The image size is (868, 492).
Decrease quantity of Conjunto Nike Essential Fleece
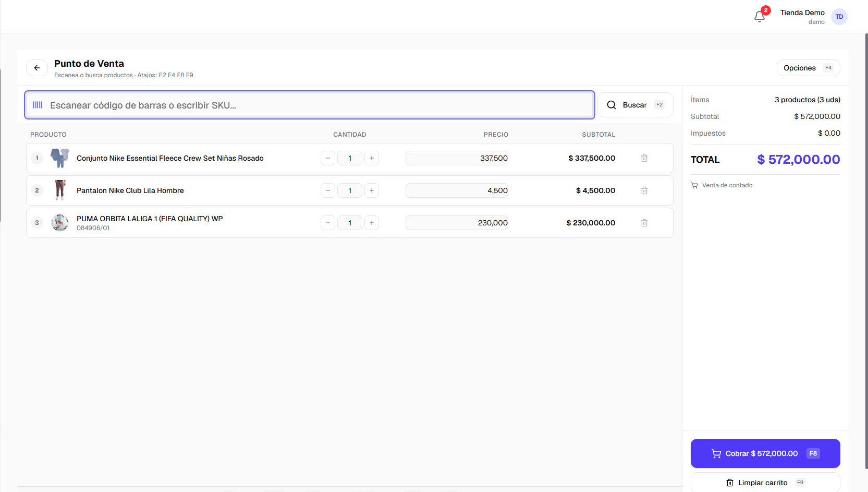click(x=328, y=158)
